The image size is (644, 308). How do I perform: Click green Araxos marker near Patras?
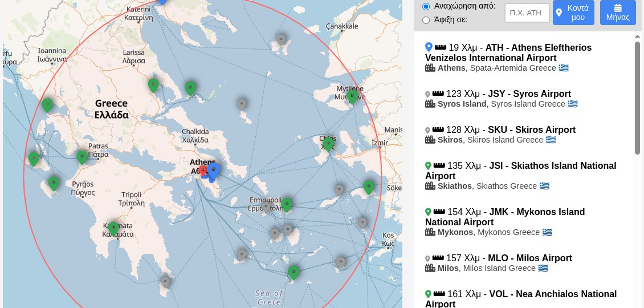pyautogui.click(x=82, y=157)
